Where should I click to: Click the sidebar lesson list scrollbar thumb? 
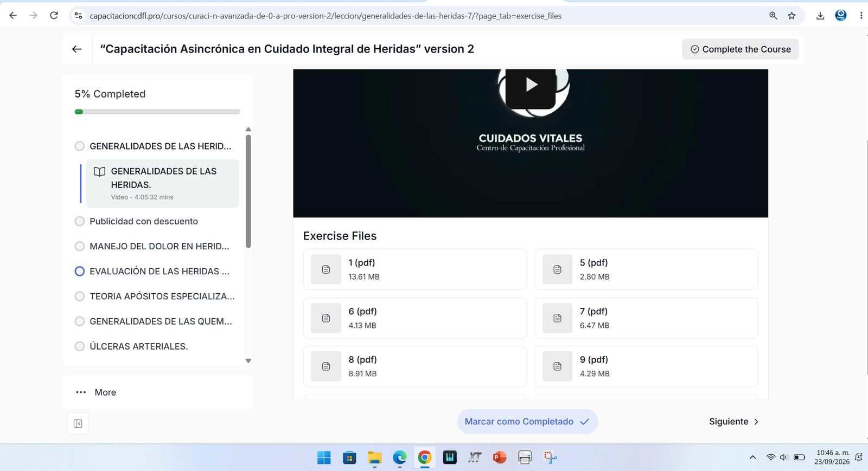248,191
